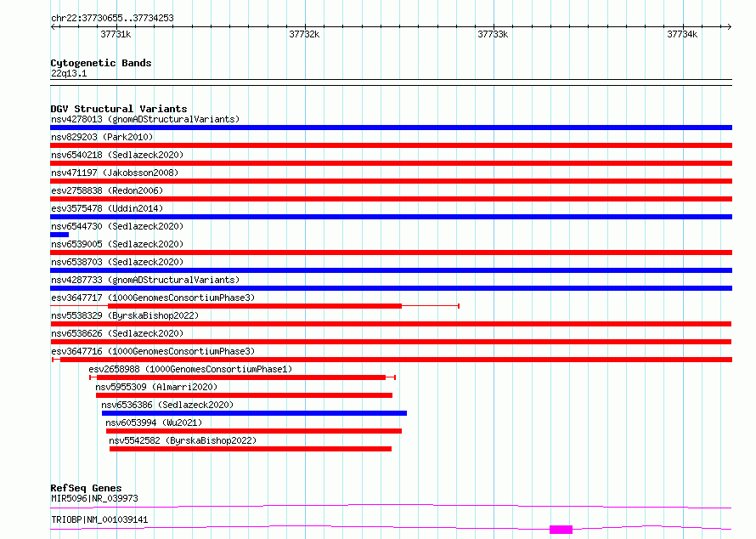Click the chr22:37730655..37734253 coordinate label
Screen dimensions: 756x539
112,18
